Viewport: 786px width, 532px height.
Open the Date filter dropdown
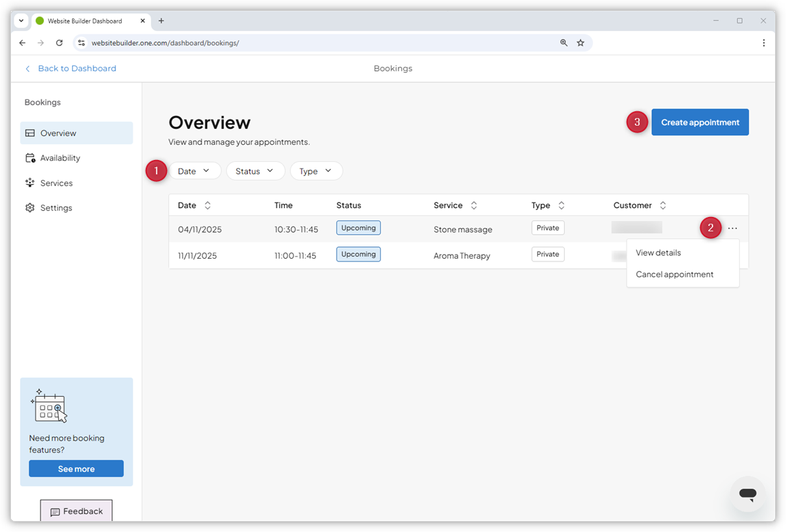pos(196,170)
